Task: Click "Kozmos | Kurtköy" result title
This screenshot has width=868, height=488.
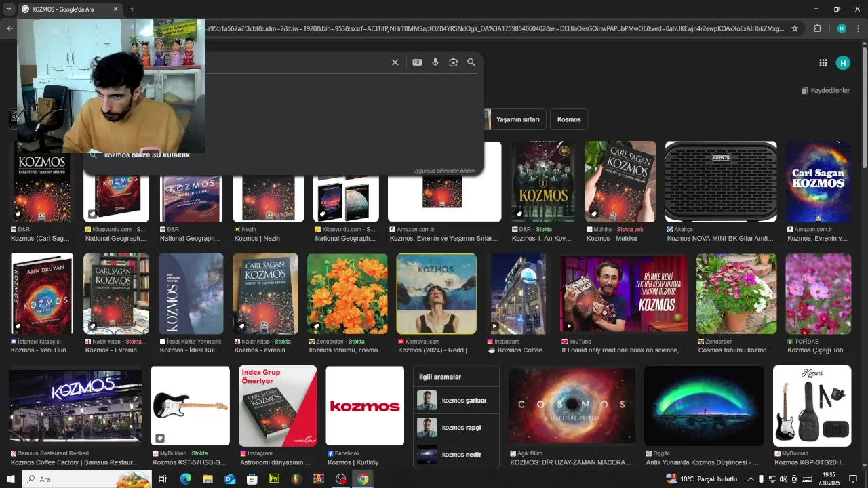Action: tap(353, 462)
